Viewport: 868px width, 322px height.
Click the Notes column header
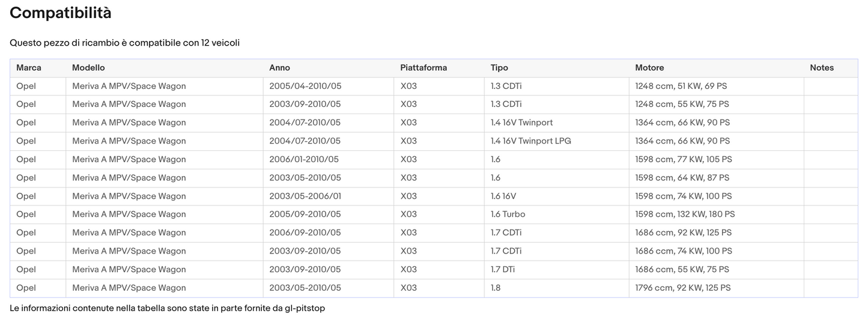(821, 68)
